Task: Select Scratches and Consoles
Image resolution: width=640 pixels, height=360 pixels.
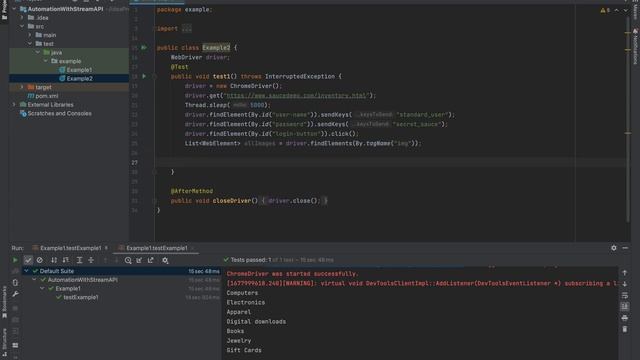Action: tap(60, 113)
